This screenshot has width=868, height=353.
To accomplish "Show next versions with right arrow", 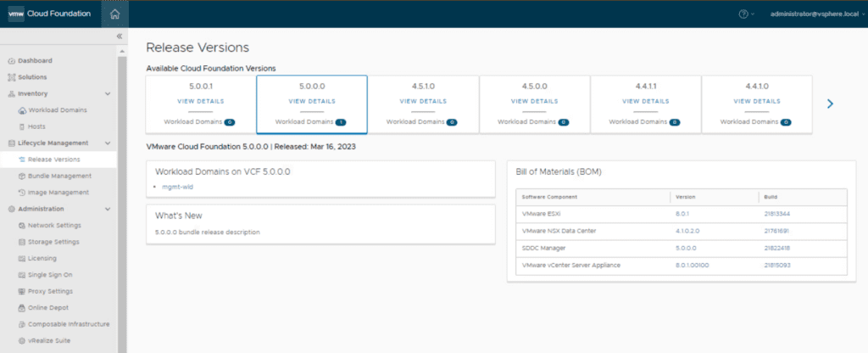I will point(830,104).
